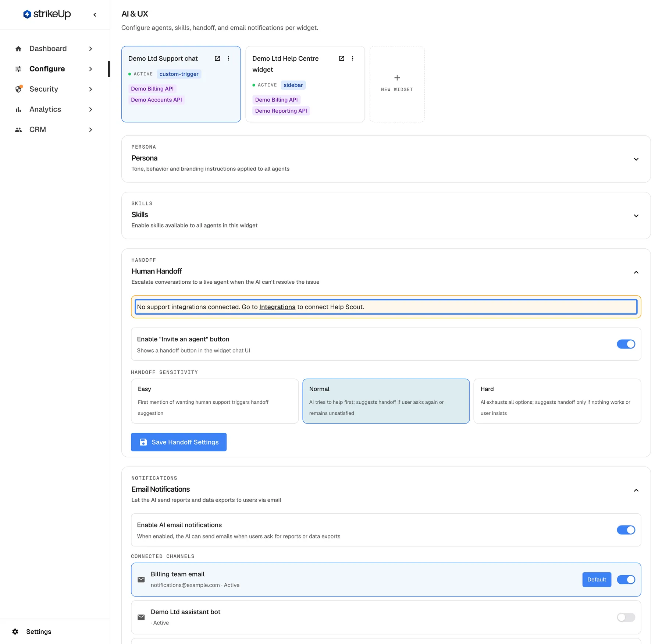Click the Analytics bar chart icon

click(18, 109)
